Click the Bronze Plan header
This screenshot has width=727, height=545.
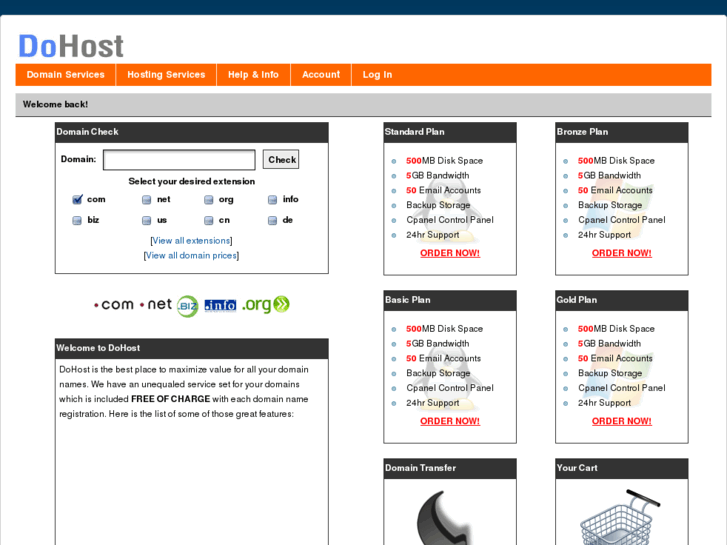621,132
